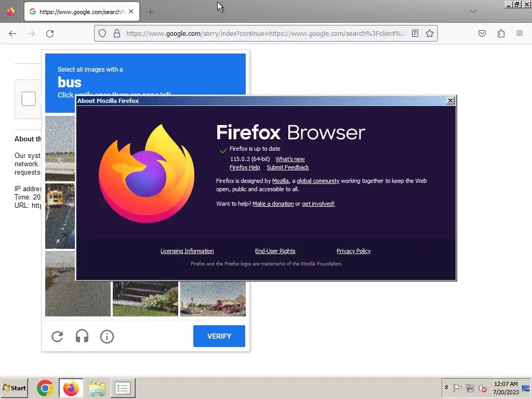Select the school bus captcha image tile
This screenshot has height=399, width=532.
tap(60, 216)
